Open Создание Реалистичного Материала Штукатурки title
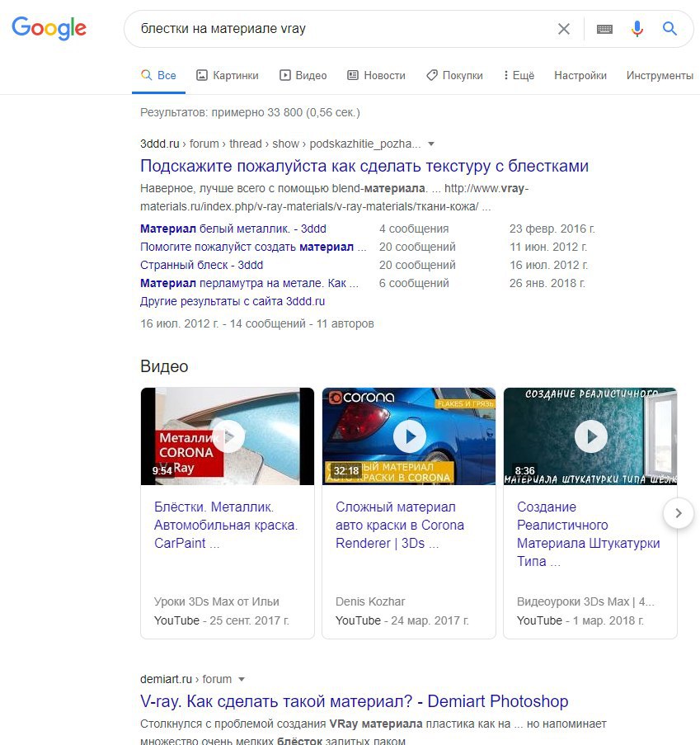 point(589,534)
